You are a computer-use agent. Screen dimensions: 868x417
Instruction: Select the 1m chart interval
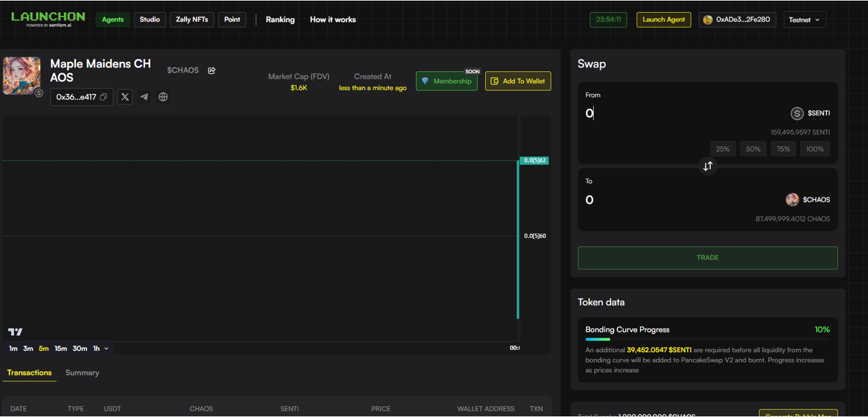(13, 348)
